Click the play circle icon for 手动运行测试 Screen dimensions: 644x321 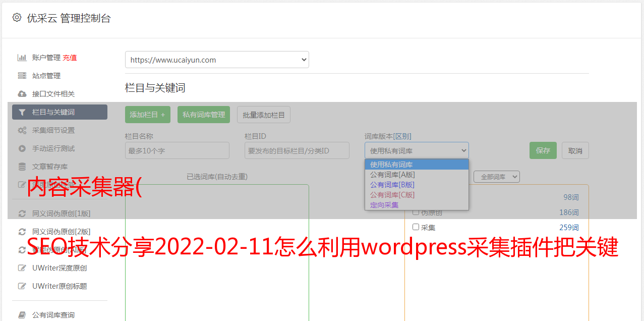[x=22, y=148]
